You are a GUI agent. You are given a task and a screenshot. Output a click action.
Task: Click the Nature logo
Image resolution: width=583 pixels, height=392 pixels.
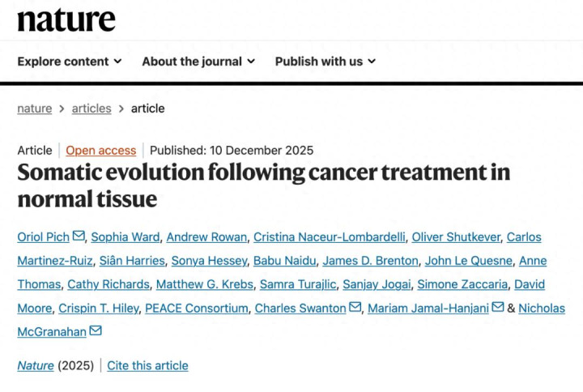pyautogui.click(x=66, y=19)
